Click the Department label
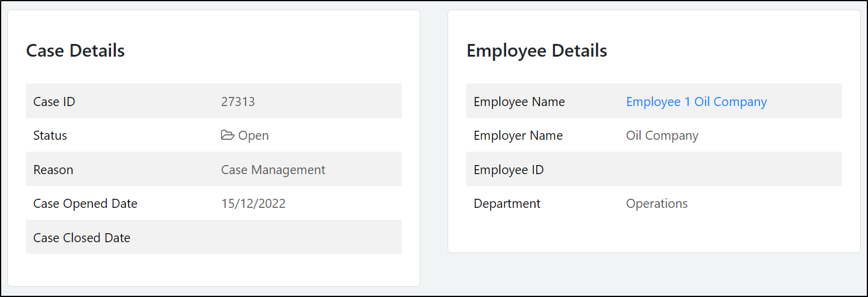Image resolution: width=868 pixels, height=297 pixels. (x=507, y=204)
